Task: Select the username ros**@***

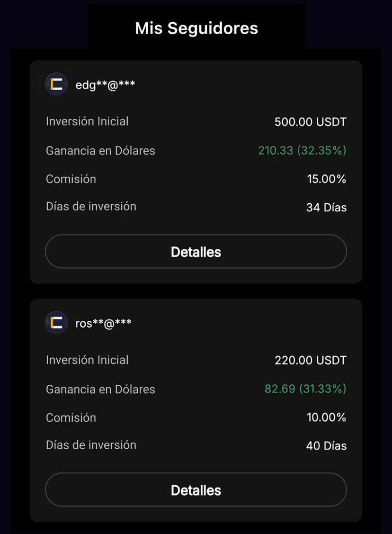Action: pos(103,324)
